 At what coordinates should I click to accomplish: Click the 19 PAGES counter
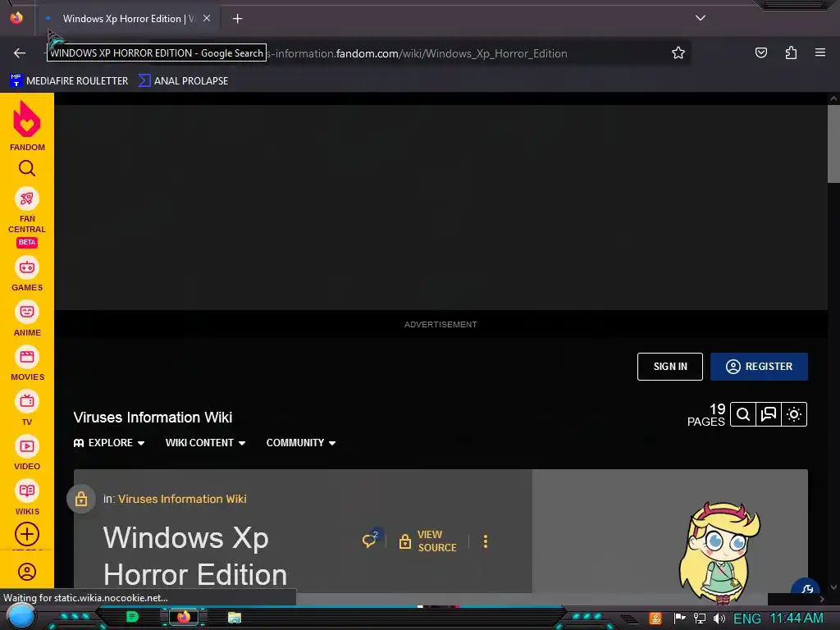tap(706, 415)
